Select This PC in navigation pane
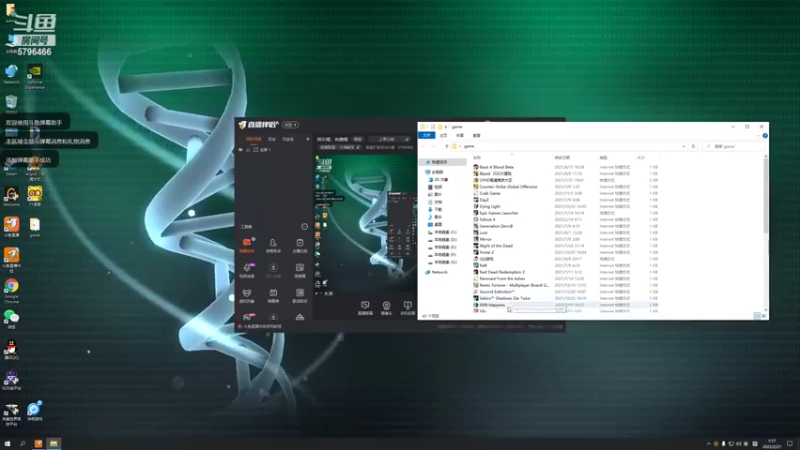 (434, 172)
